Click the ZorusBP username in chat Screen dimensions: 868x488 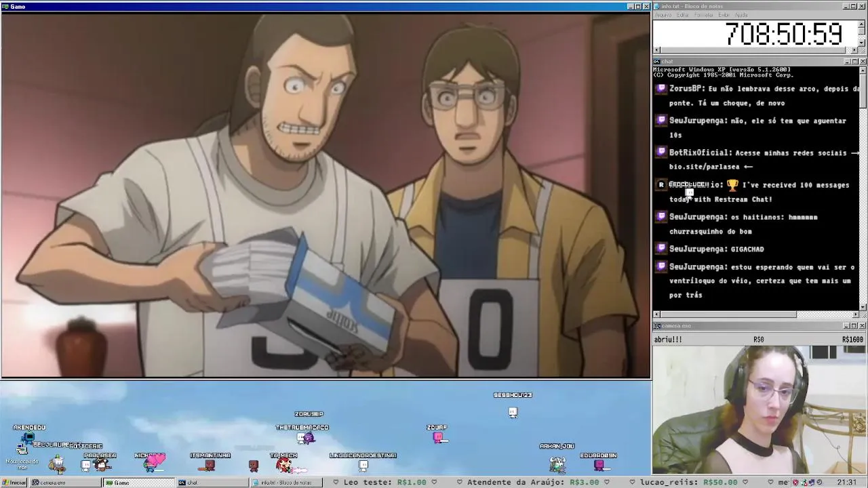point(685,89)
